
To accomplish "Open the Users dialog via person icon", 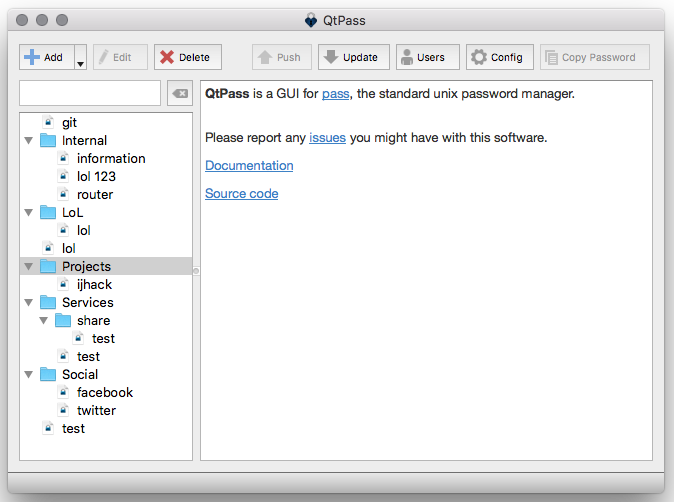I will click(406, 57).
